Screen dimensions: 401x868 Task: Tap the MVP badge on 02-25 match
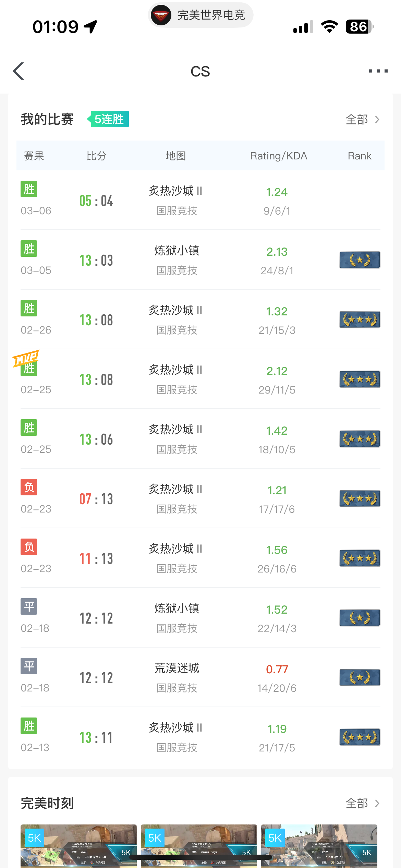[x=25, y=358]
